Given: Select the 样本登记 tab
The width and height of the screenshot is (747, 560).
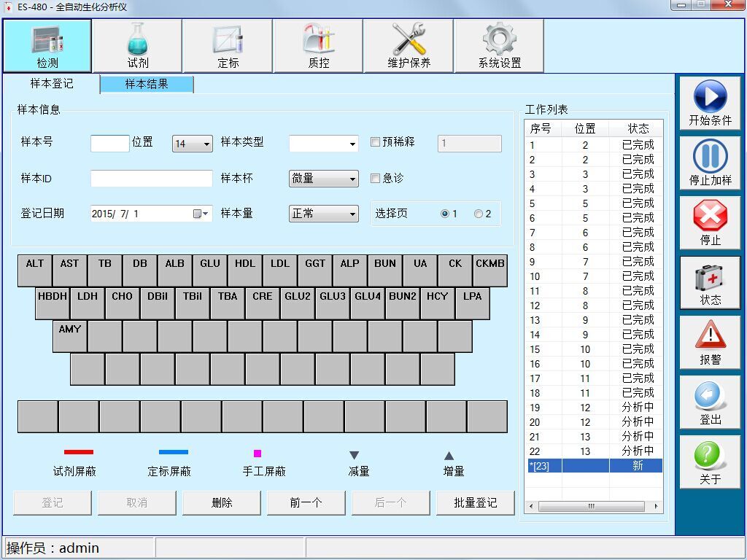Looking at the screenshot, I should pyautogui.click(x=51, y=84).
